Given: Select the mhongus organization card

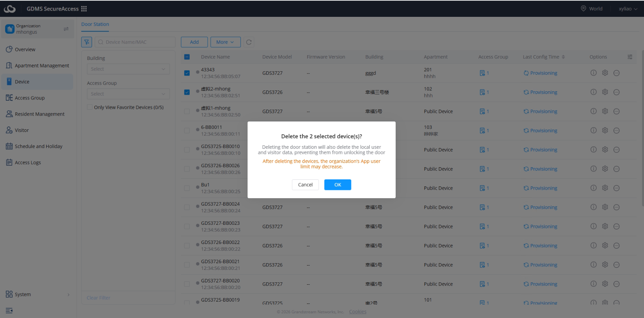Looking at the screenshot, I should (38, 29).
